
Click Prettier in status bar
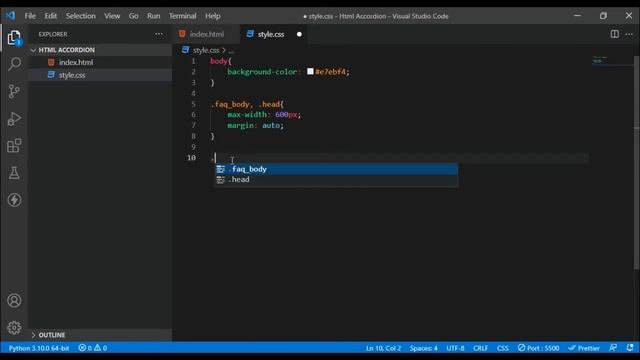pos(584,348)
